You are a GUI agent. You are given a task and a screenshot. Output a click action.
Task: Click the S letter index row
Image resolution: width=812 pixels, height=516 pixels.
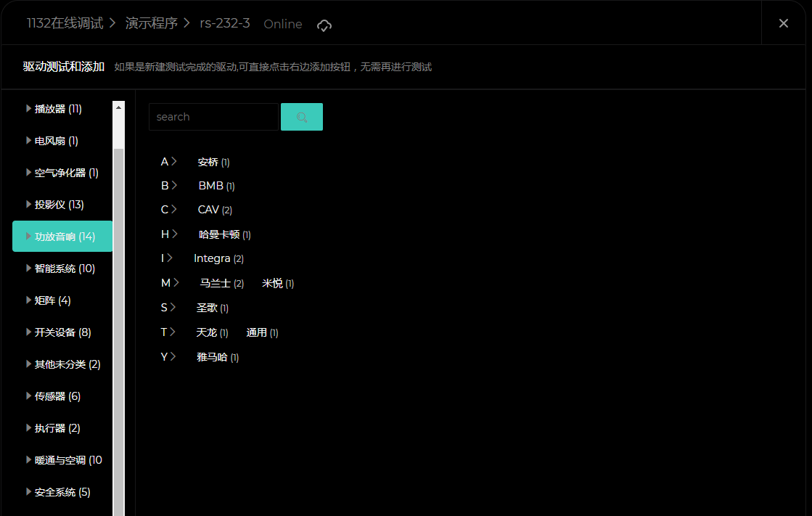(x=168, y=308)
